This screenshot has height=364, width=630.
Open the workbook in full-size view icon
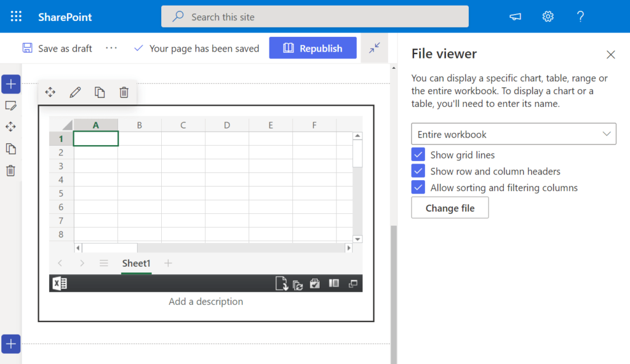pyautogui.click(x=353, y=283)
